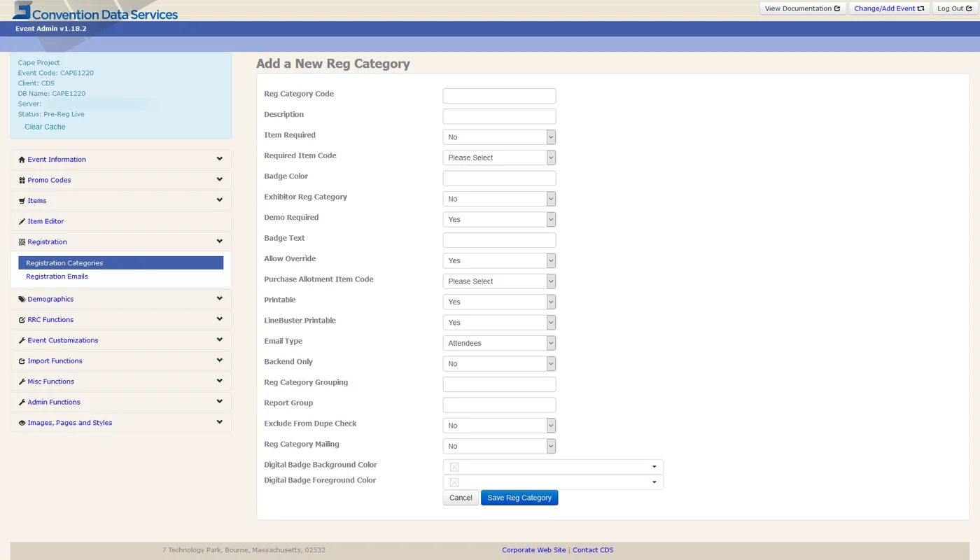The height and width of the screenshot is (560, 980).
Task: Expand the Event Customizations chevron
Action: tap(220, 339)
